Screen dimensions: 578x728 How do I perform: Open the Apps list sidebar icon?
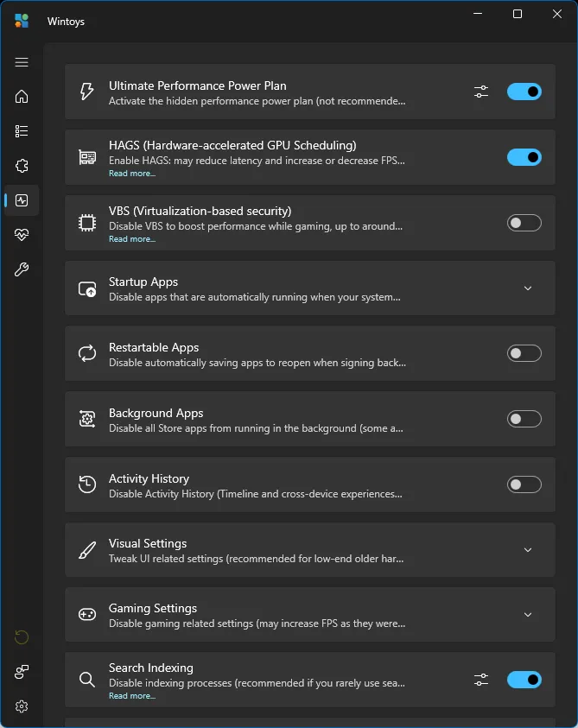point(22,131)
